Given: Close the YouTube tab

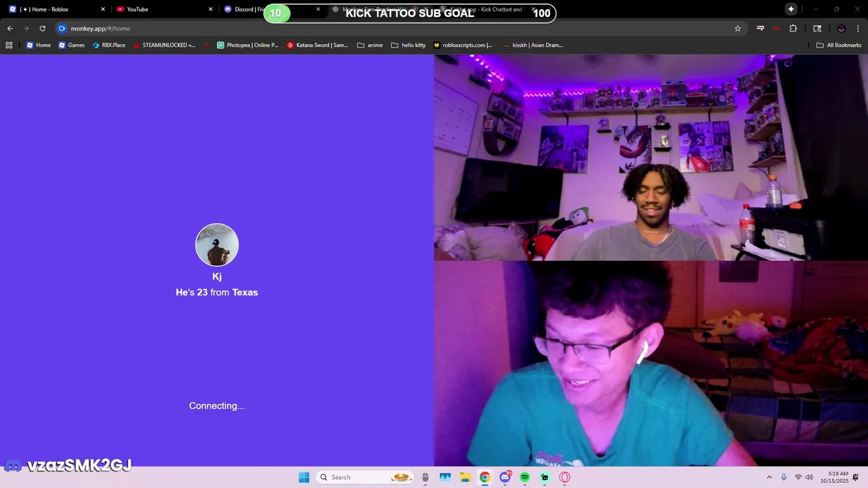Looking at the screenshot, I should coord(210,9).
